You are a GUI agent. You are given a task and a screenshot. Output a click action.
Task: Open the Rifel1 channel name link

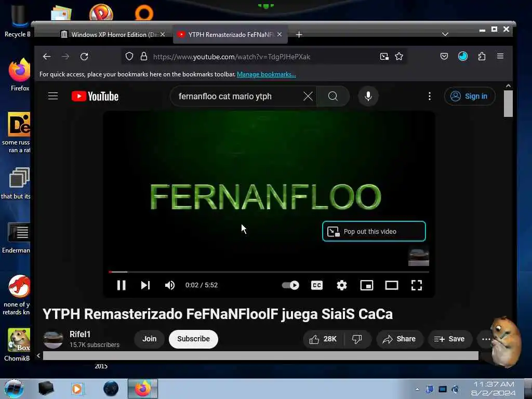80,334
